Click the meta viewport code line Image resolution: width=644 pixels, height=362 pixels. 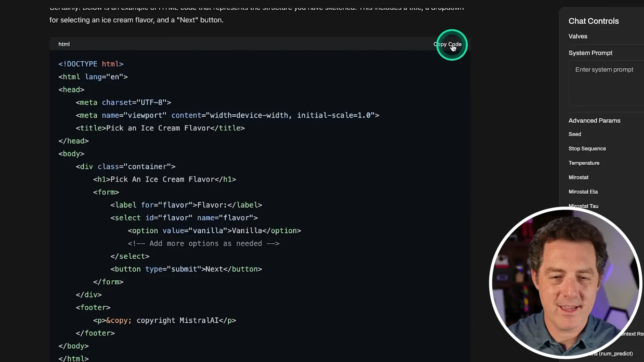coord(227,115)
